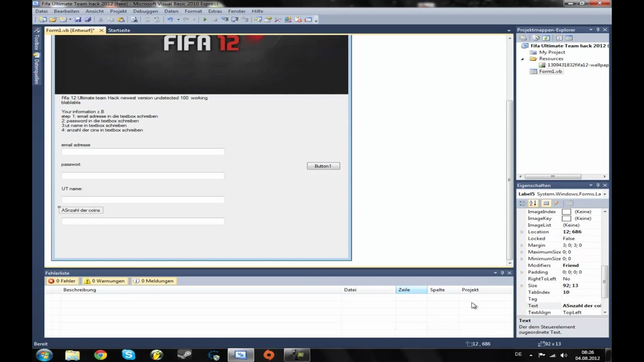Image resolution: width=644 pixels, height=362 pixels.
Task: Open Skype from the taskbar
Action: click(x=129, y=355)
